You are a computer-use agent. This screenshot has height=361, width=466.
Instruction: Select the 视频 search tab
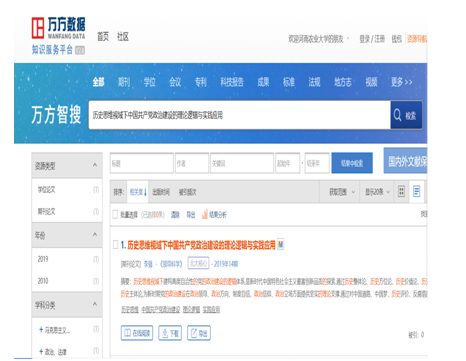(371, 82)
